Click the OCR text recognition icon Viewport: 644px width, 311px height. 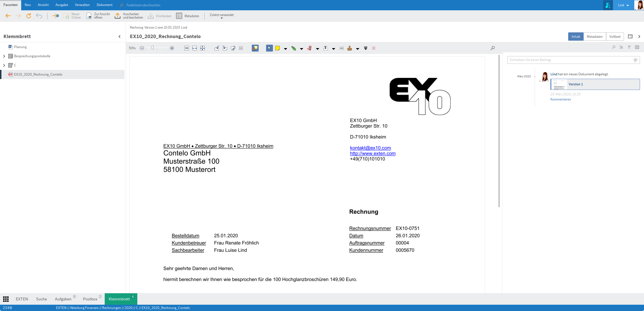(342, 48)
